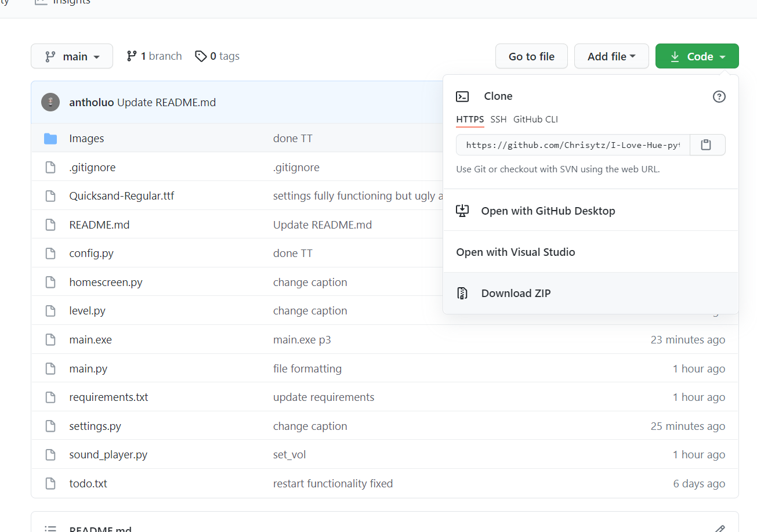Open the 'main.exe p3' commit message

[302, 339]
